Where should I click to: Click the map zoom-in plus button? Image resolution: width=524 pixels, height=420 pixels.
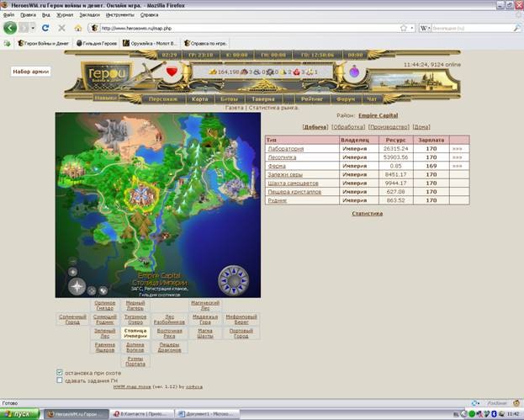tap(72, 272)
